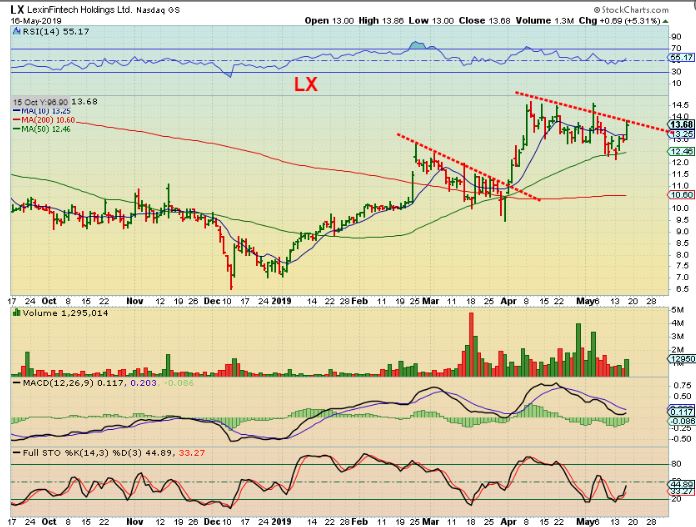696x527 pixels.
Task: Click the 13.25 MA(10) tag on right axis
Action: point(682,134)
